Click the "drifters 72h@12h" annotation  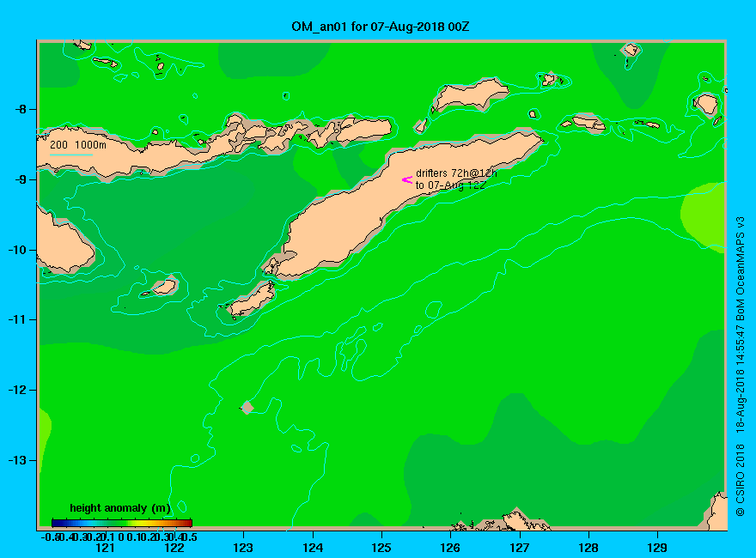(455, 173)
